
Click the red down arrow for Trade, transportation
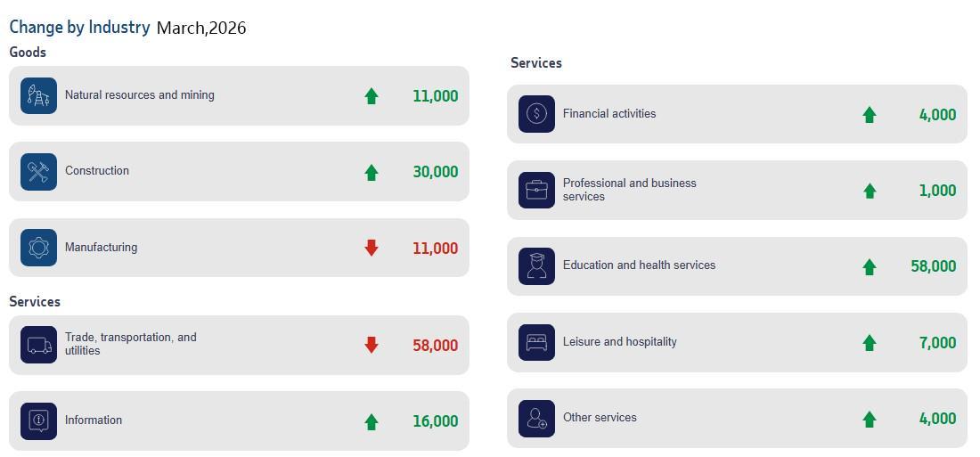pos(372,345)
